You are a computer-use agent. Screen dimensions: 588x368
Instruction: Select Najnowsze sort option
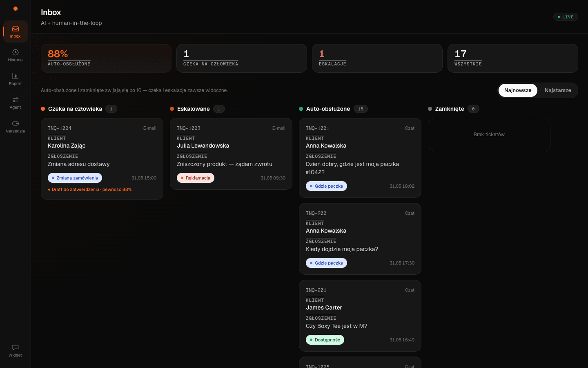tap(518, 90)
